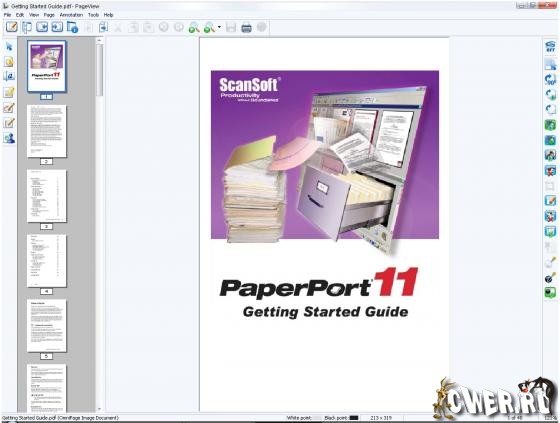Select the page 2 thumbnail
560x423 pixels.
46,131
